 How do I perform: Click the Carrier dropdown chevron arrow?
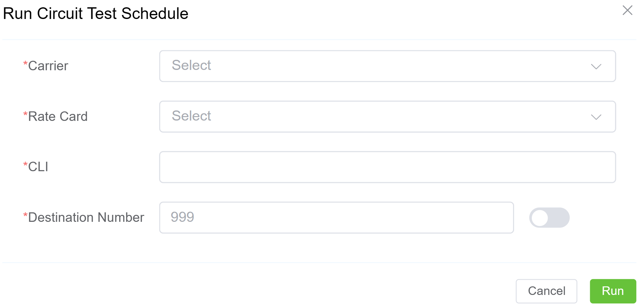coord(596,66)
